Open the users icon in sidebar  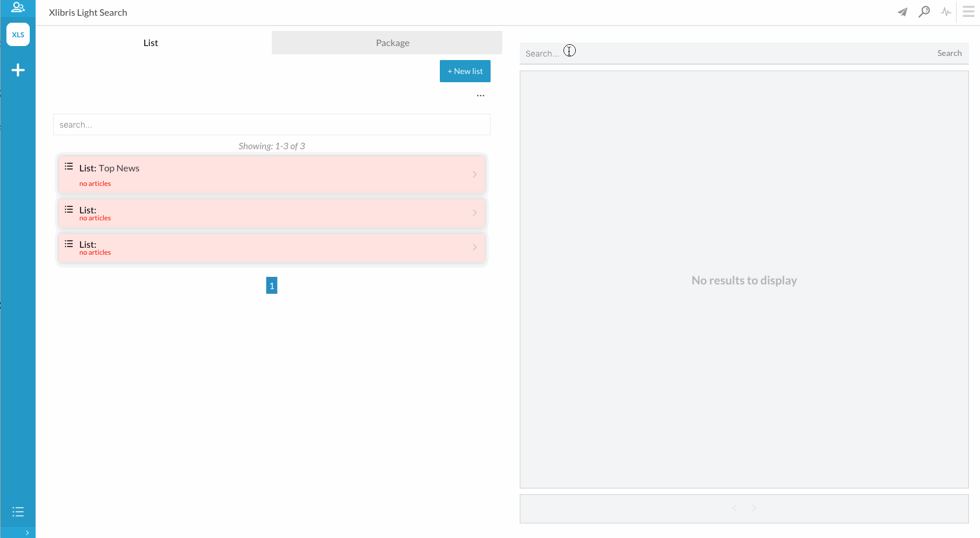pyautogui.click(x=18, y=8)
